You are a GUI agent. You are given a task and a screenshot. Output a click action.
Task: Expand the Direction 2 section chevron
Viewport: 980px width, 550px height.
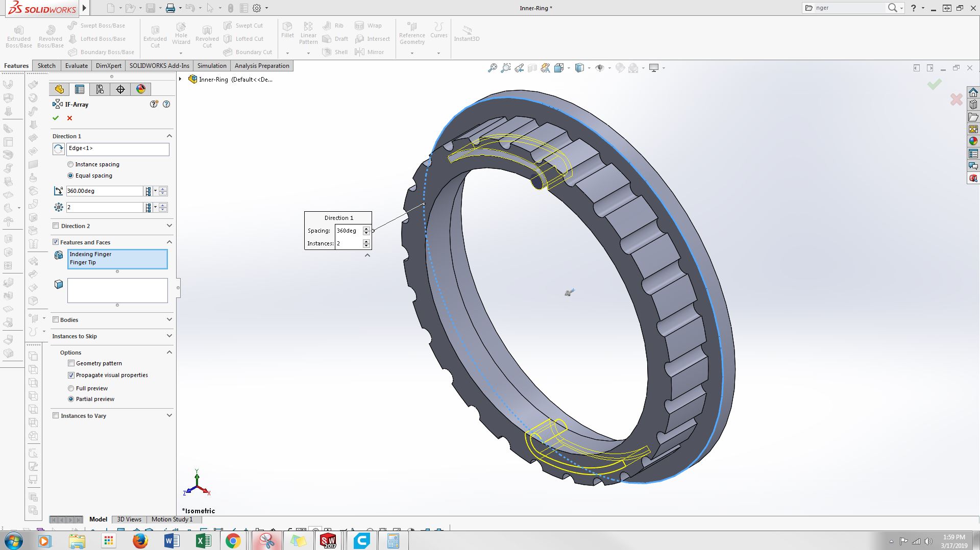169,226
